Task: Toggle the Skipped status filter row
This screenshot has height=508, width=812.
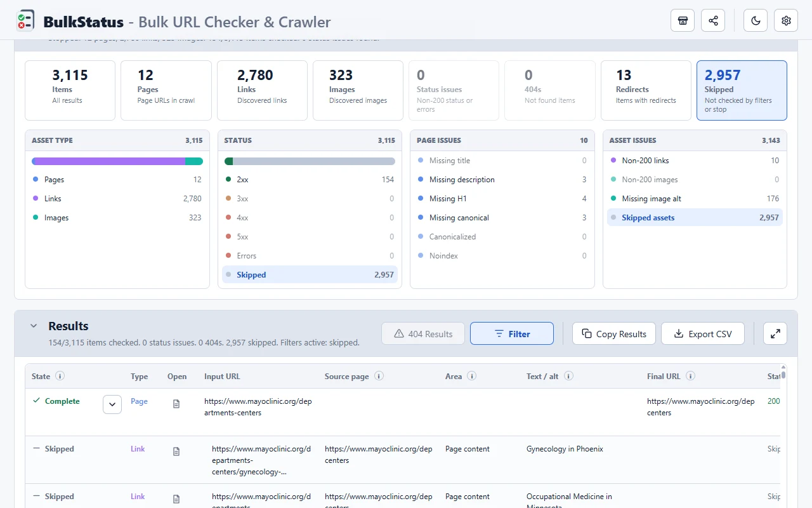Action: pyautogui.click(x=310, y=274)
